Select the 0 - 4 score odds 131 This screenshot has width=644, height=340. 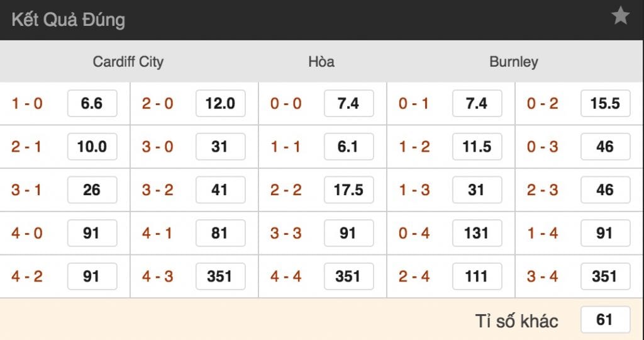pos(477,233)
